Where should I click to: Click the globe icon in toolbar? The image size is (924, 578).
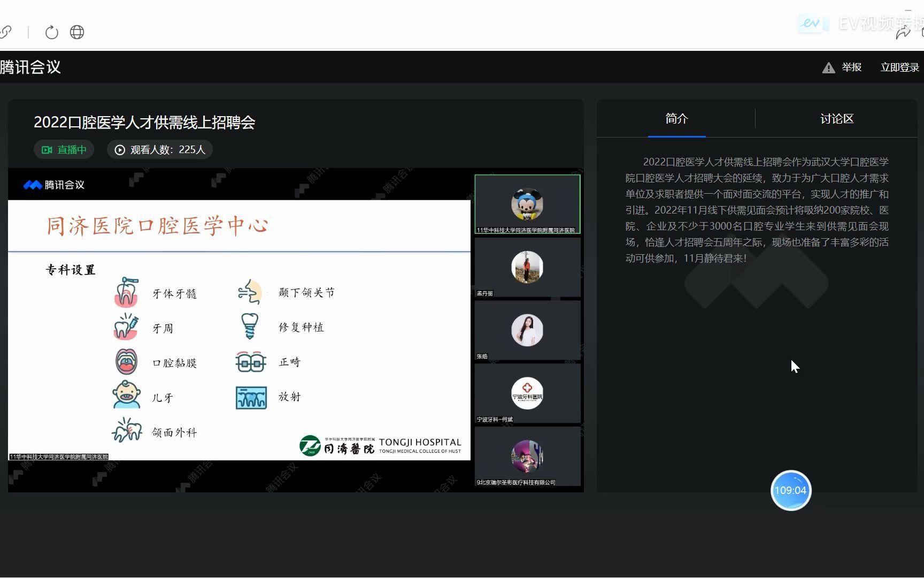[x=77, y=33]
